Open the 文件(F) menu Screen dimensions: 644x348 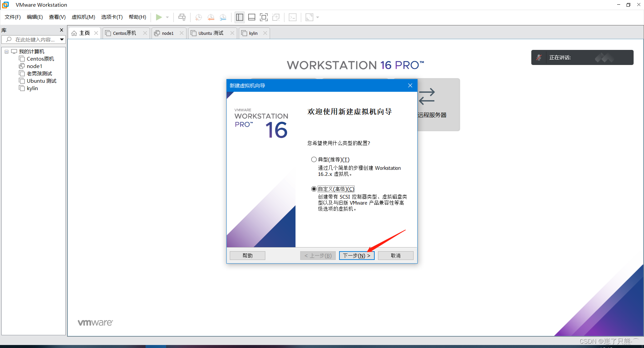13,17
